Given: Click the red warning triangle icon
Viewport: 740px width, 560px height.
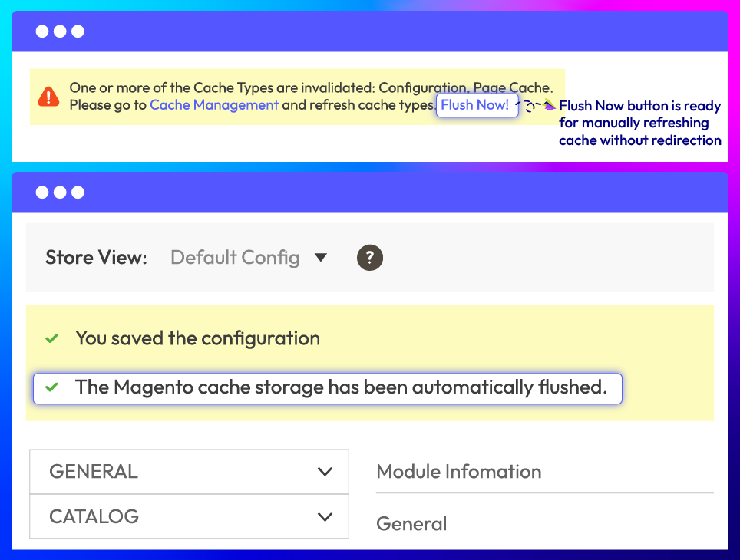Looking at the screenshot, I should [x=48, y=97].
